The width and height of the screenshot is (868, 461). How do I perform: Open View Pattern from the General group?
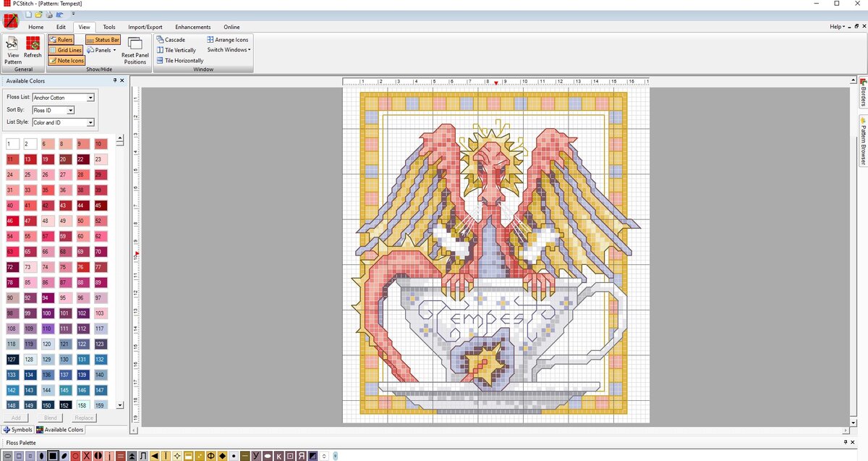pyautogui.click(x=13, y=51)
